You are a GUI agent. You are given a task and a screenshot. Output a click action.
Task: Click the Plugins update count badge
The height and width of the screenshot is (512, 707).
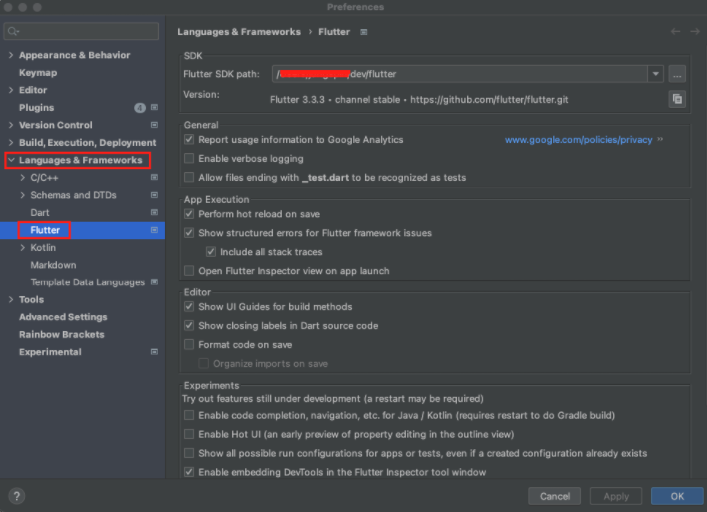coord(140,108)
